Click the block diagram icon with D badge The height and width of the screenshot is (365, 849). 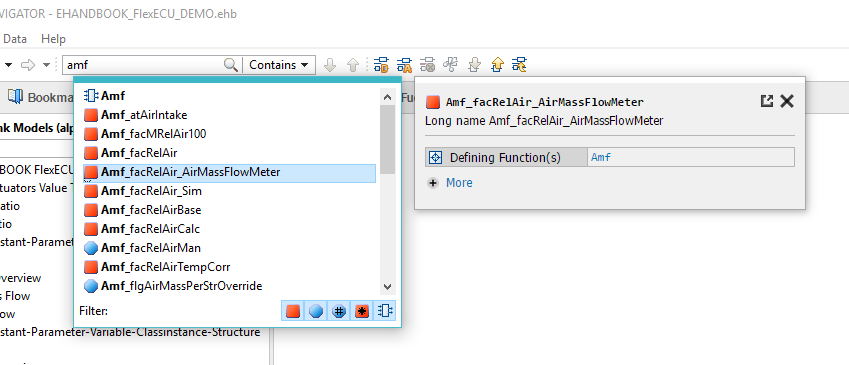pos(381,65)
